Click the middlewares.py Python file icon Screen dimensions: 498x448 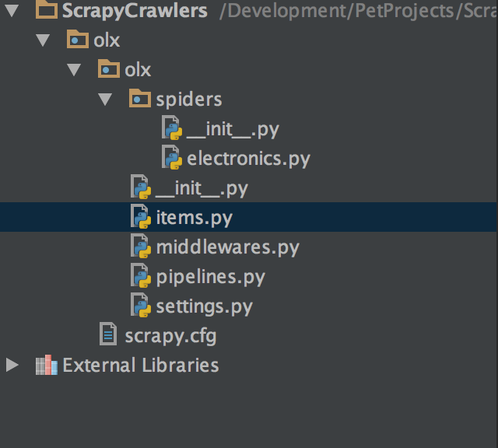tap(141, 247)
